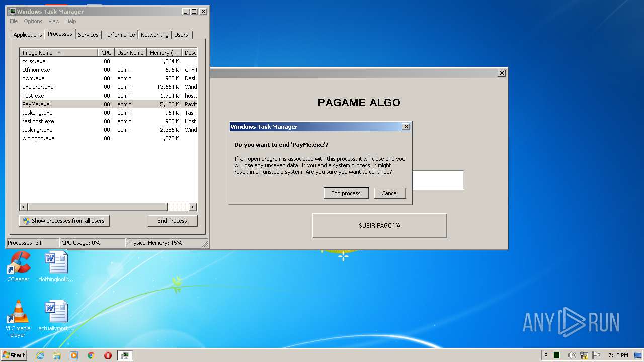Viewport: 644px width, 362px height.
Task: Click the SUBIR PAGO YA button
Action: pyautogui.click(x=379, y=225)
